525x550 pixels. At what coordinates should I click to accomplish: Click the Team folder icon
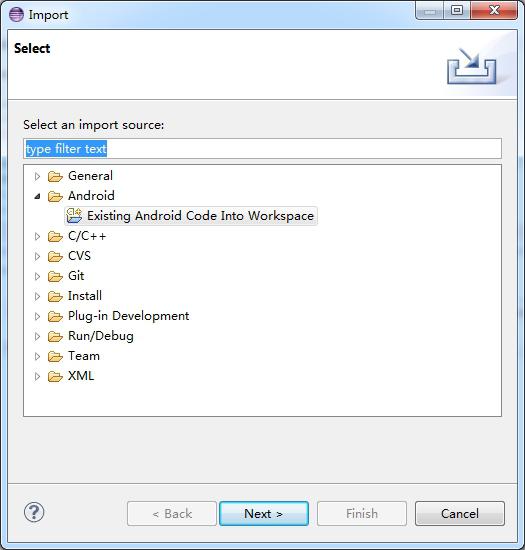coord(55,356)
